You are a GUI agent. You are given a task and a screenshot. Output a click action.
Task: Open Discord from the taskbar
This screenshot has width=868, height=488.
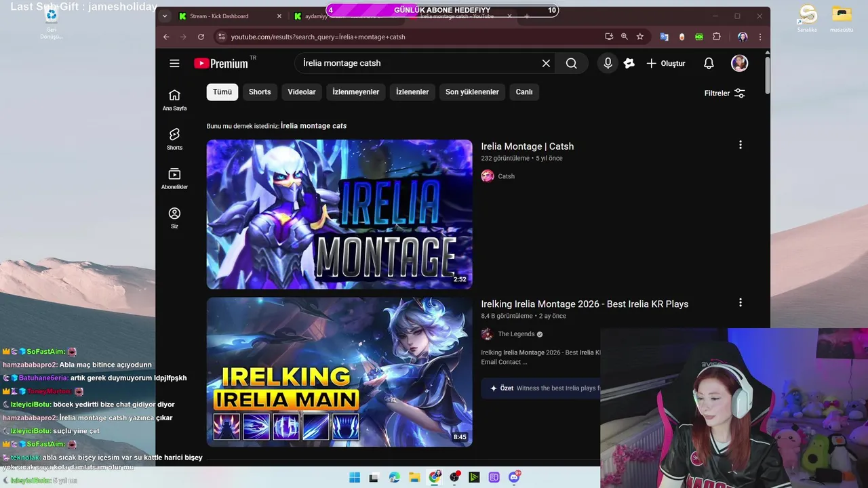point(514,477)
